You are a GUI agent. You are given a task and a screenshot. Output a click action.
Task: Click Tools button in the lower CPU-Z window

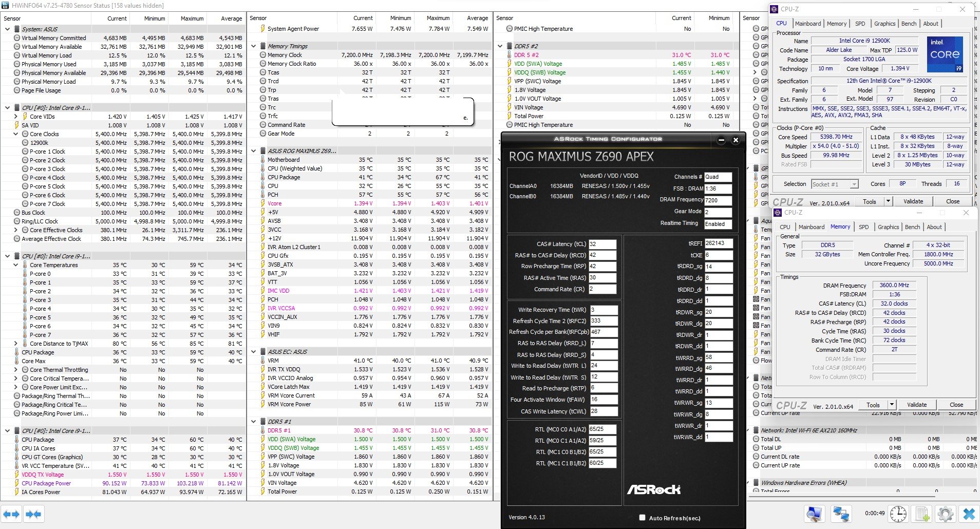873,405
